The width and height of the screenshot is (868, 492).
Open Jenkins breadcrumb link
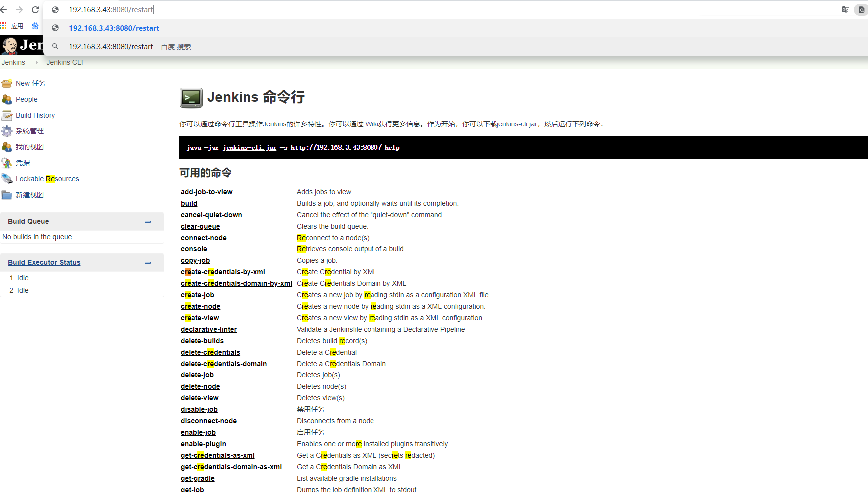(13, 62)
